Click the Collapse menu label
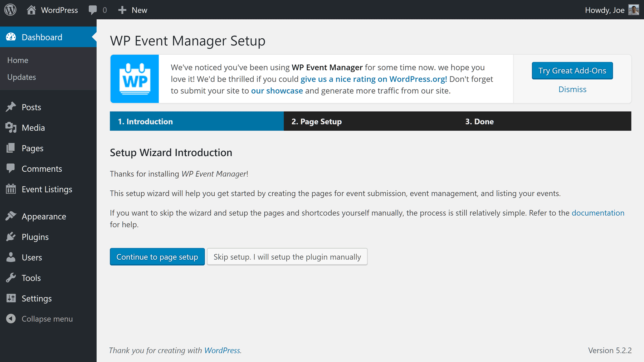The height and width of the screenshot is (362, 644). pyautogui.click(x=47, y=319)
